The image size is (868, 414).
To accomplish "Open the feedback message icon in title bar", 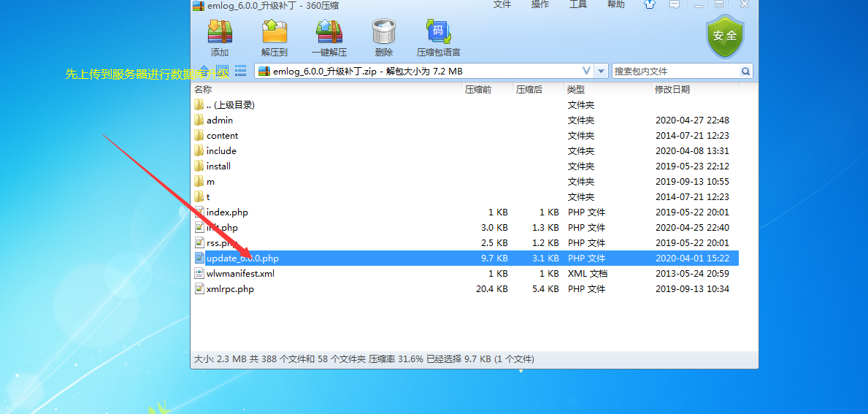I will 675,5.
